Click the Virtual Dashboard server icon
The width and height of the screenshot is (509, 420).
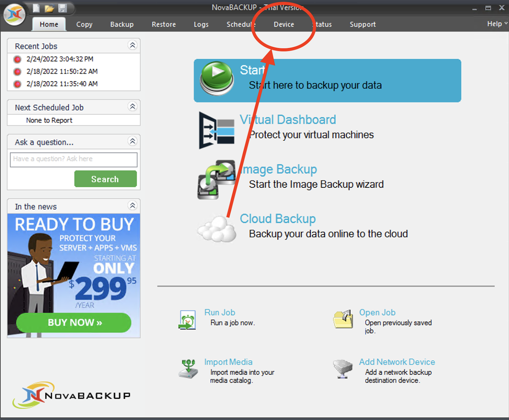(x=217, y=130)
